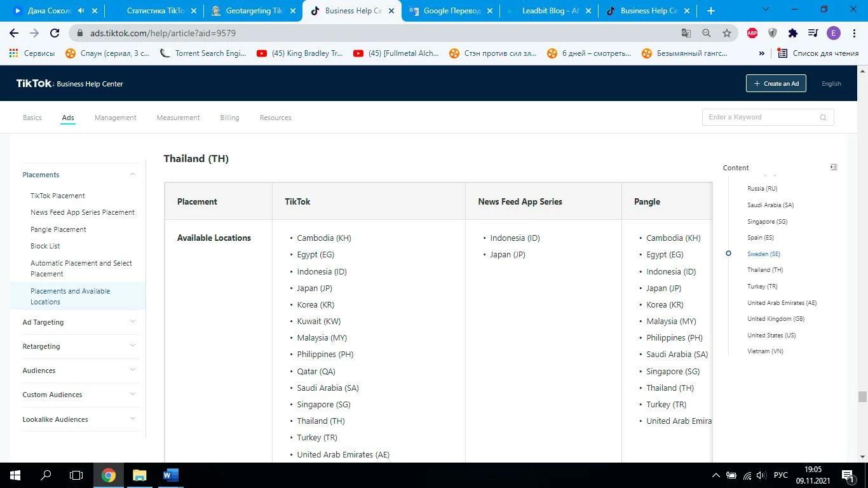Open a new browser tab

[x=711, y=10]
